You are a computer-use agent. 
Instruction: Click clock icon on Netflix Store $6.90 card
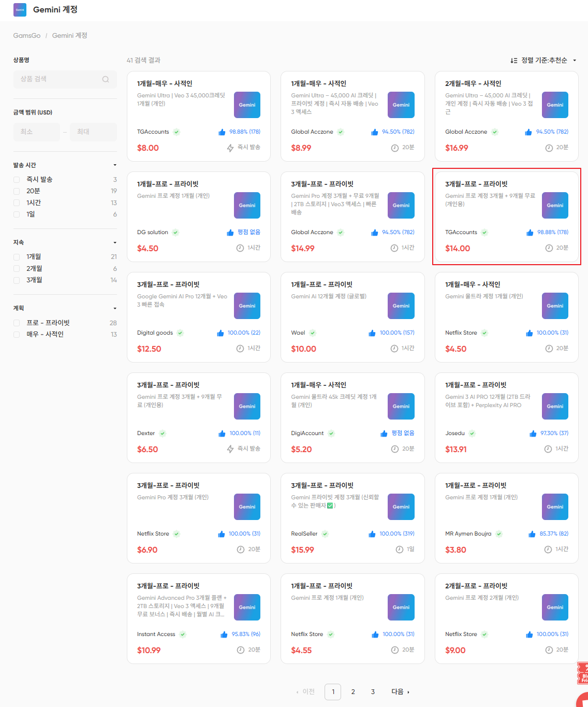(x=241, y=550)
